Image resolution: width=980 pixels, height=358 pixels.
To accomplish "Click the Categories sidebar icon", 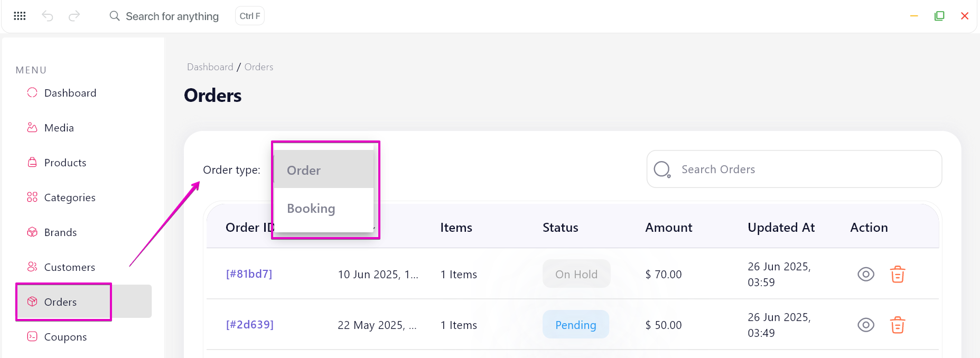I will click(x=32, y=197).
